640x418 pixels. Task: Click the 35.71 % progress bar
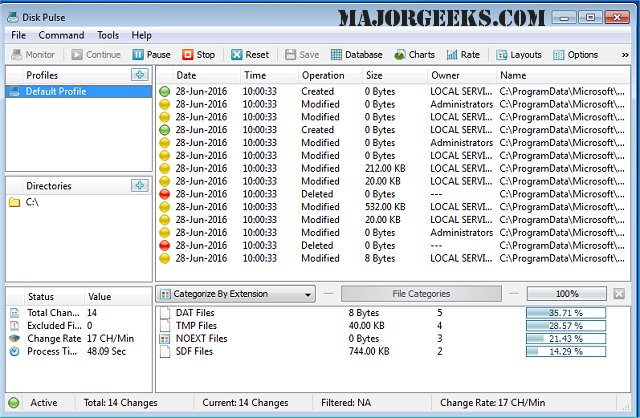[x=566, y=313]
